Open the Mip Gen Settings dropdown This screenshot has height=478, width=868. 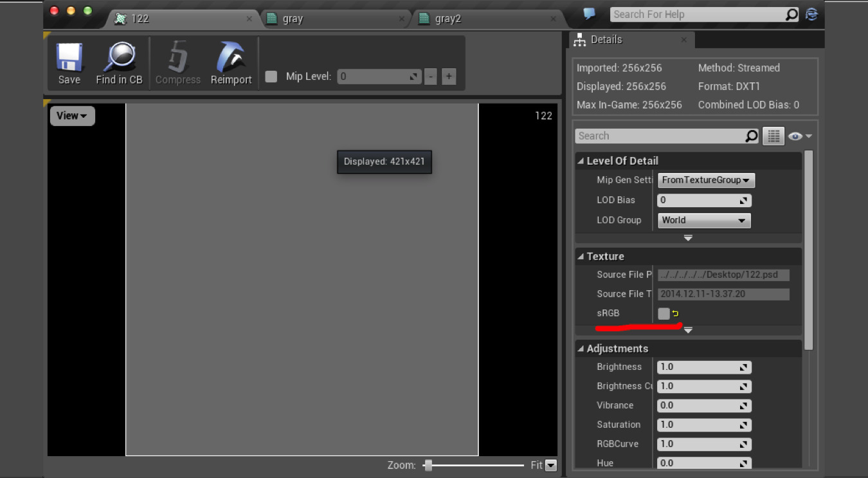coord(705,180)
